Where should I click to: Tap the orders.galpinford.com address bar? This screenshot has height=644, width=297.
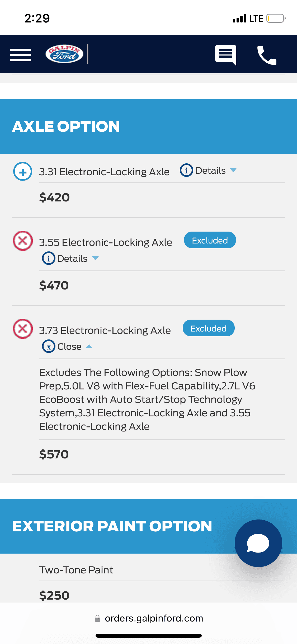154,618
